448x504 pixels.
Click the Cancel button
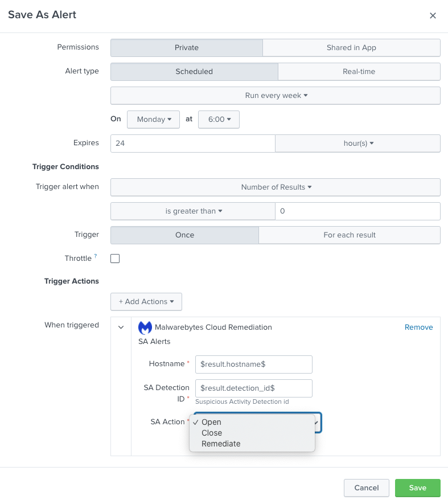click(367, 488)
